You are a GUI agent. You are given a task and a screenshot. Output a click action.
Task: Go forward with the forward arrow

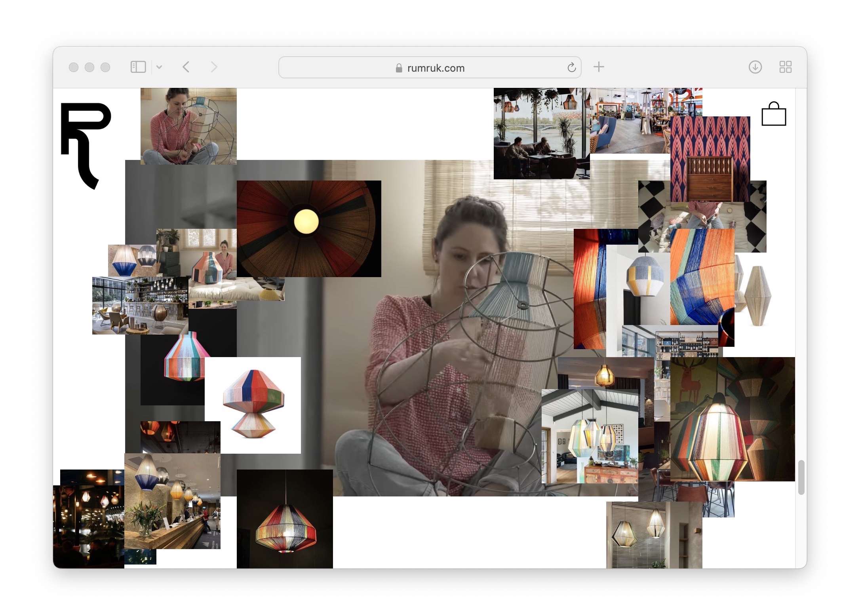point(214,67)
